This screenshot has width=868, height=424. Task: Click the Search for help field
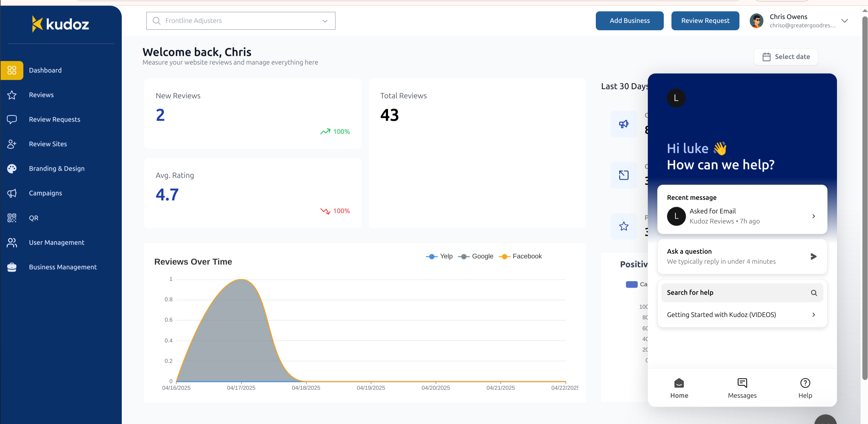742,292
